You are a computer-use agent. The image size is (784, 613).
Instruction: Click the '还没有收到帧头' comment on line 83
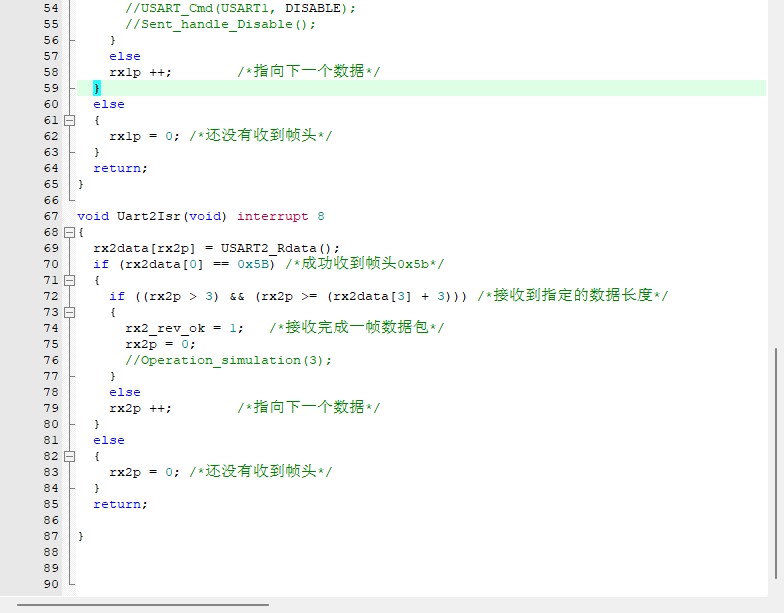(261, 471)
